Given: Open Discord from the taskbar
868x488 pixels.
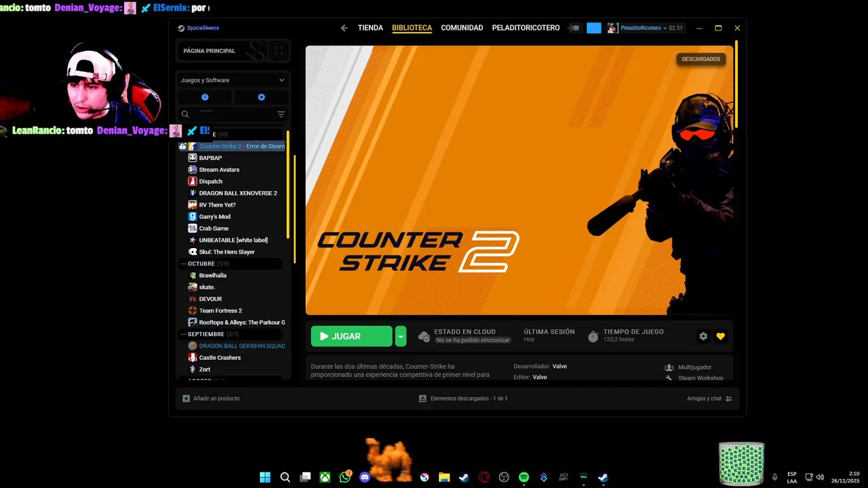Looking at the screenshot, I should (x=365, y=477).
